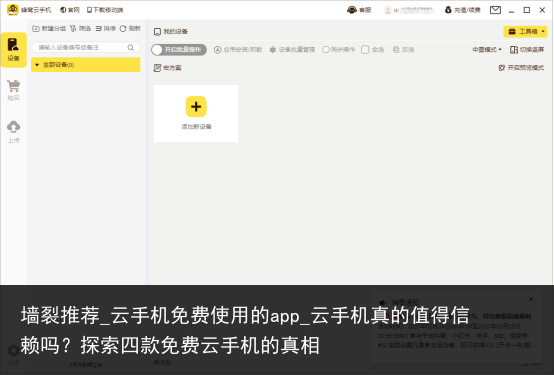Open the 中图模式 view mode dropdown
554x375 pixels.
click(x=487, y=49)
